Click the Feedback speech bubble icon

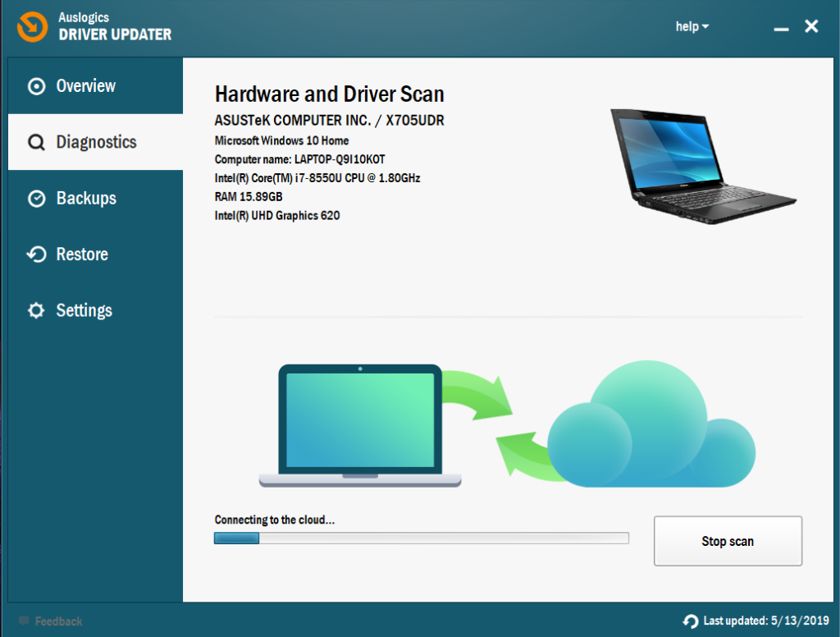(24, 621)
